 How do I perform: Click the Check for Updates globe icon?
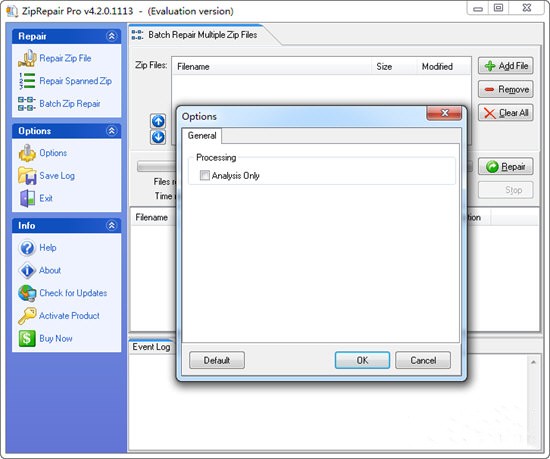pos(27,293)
